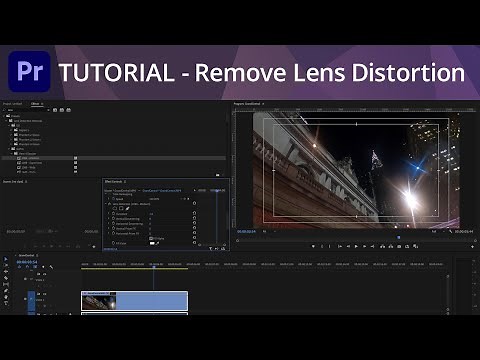The height and width of the screenshot is (360, 480).
Task: Open Program monitor Button Editor plus icon
Action: (472, 247)
